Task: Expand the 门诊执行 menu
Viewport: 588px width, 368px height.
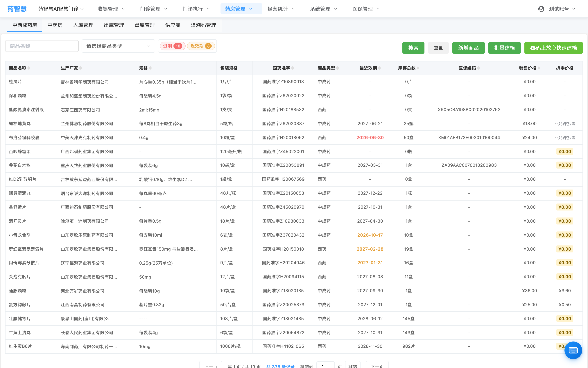Action: coord(196,9)
